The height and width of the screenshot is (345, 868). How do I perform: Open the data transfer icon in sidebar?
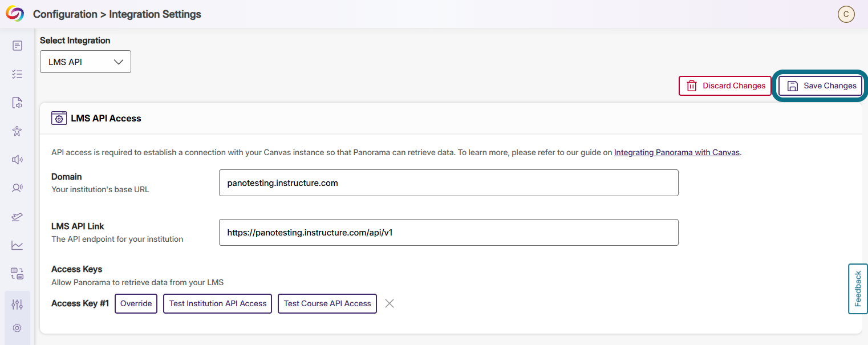[17, 274]
